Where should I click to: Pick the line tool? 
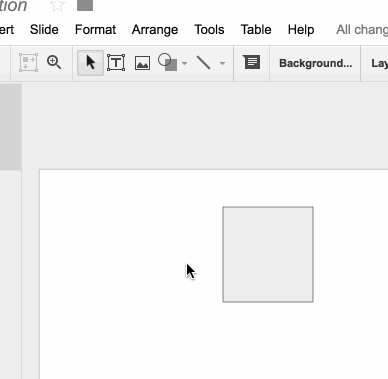(203, 63)
